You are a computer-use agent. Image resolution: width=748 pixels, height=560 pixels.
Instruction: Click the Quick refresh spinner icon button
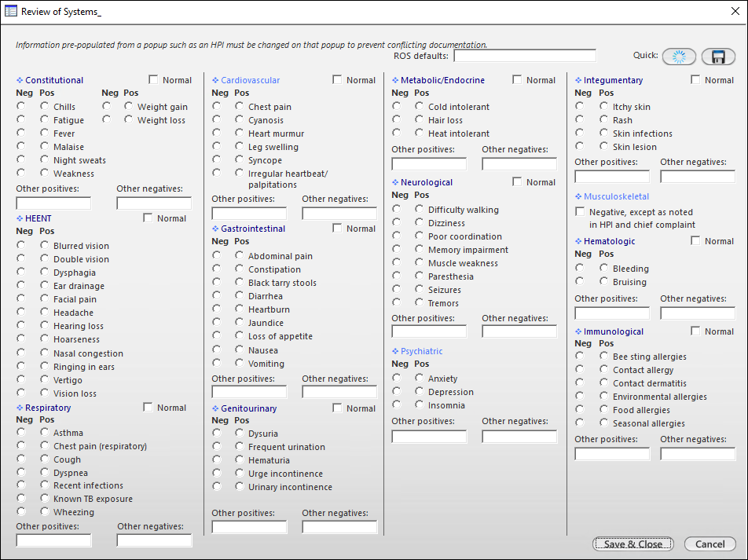coord(679,57)
